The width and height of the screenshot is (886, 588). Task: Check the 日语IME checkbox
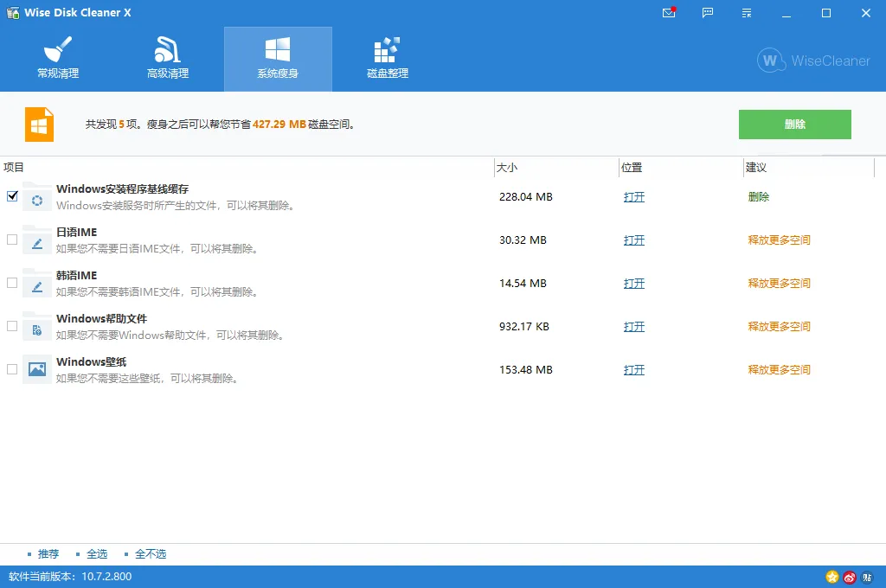(x=12, y=240)
